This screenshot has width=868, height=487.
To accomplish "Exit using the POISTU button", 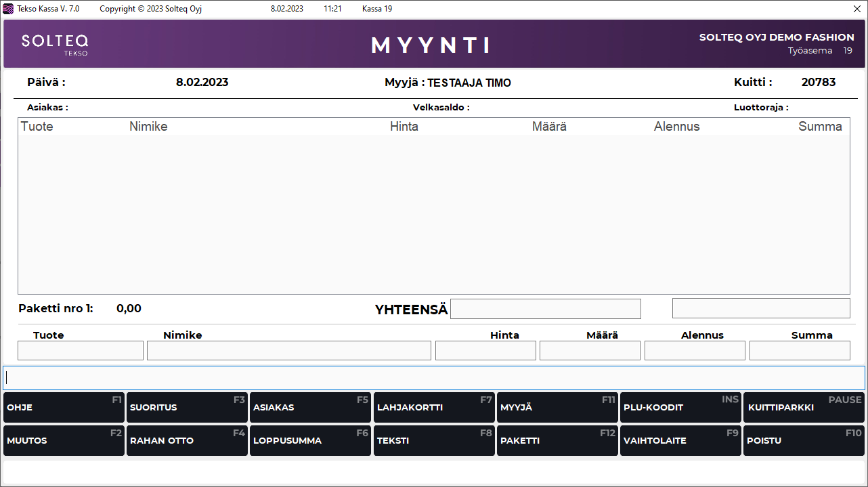I will (804, 440).
